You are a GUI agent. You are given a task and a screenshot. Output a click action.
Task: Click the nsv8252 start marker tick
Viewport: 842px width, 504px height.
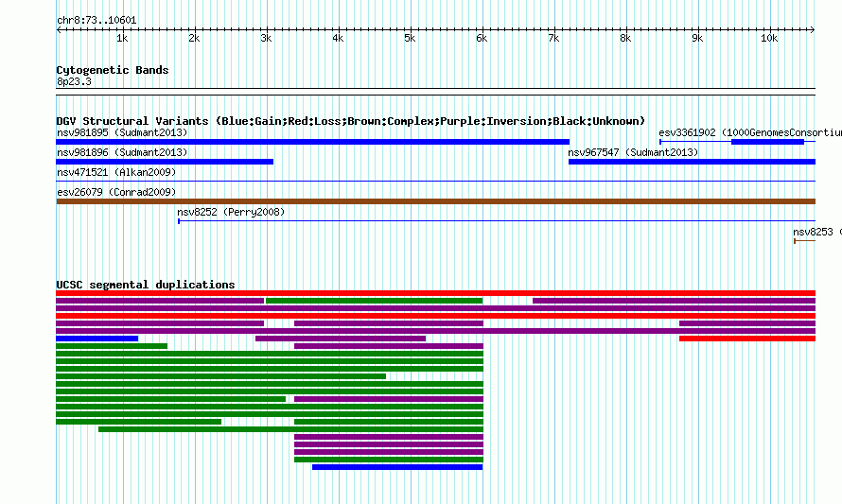[x=179, y=221]
